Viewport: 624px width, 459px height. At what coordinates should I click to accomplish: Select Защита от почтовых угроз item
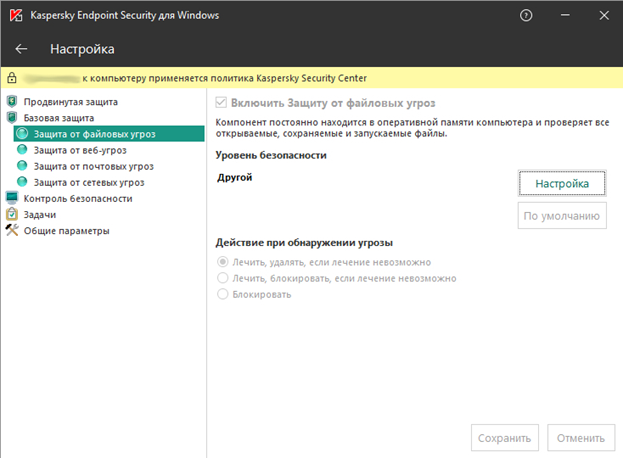coord(93,166)
